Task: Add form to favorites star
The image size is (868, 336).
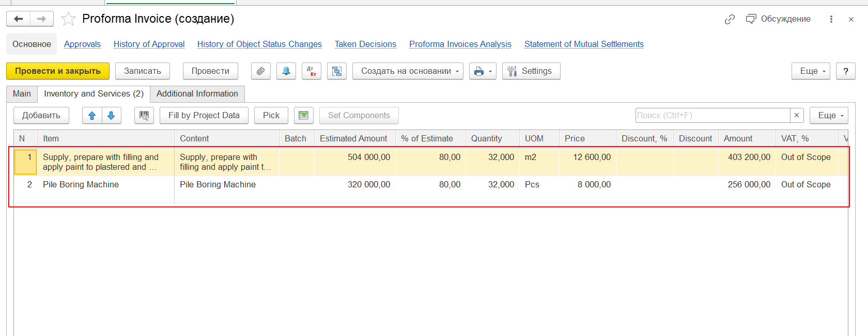Action: pos(68,19)
